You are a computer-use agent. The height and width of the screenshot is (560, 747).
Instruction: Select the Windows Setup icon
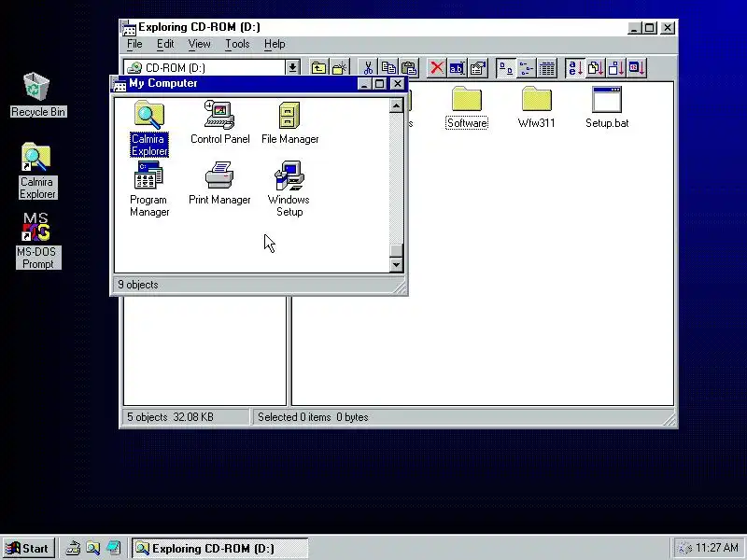point(289,189)
